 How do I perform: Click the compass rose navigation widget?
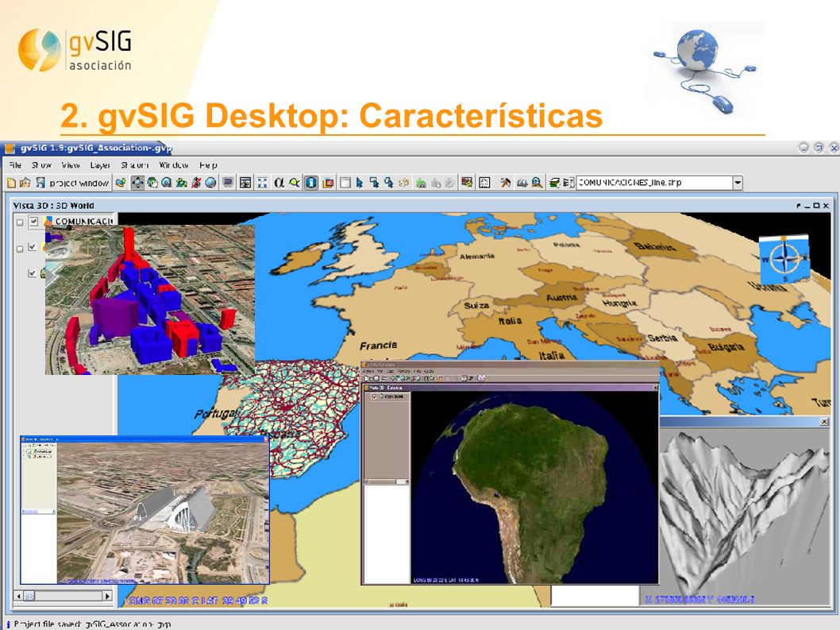click(784, 259)
